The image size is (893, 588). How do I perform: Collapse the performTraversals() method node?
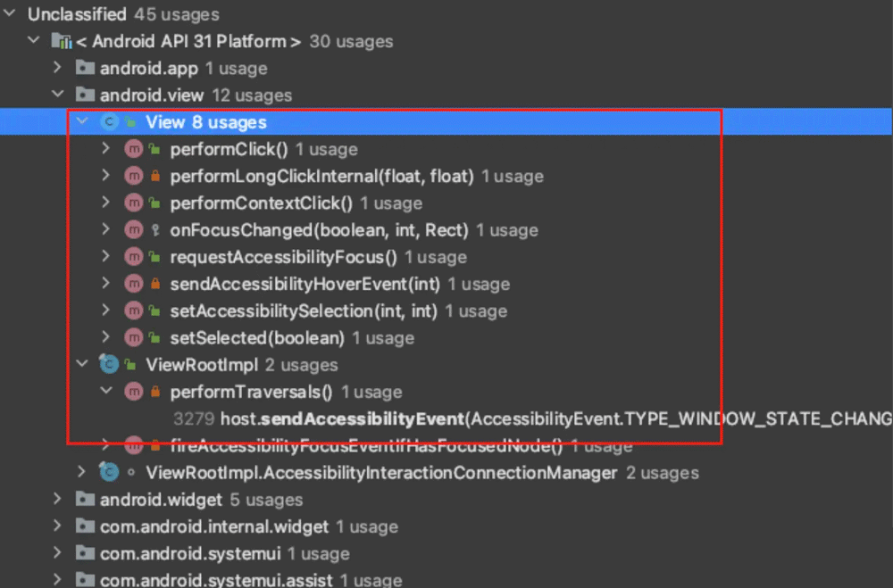106,392
